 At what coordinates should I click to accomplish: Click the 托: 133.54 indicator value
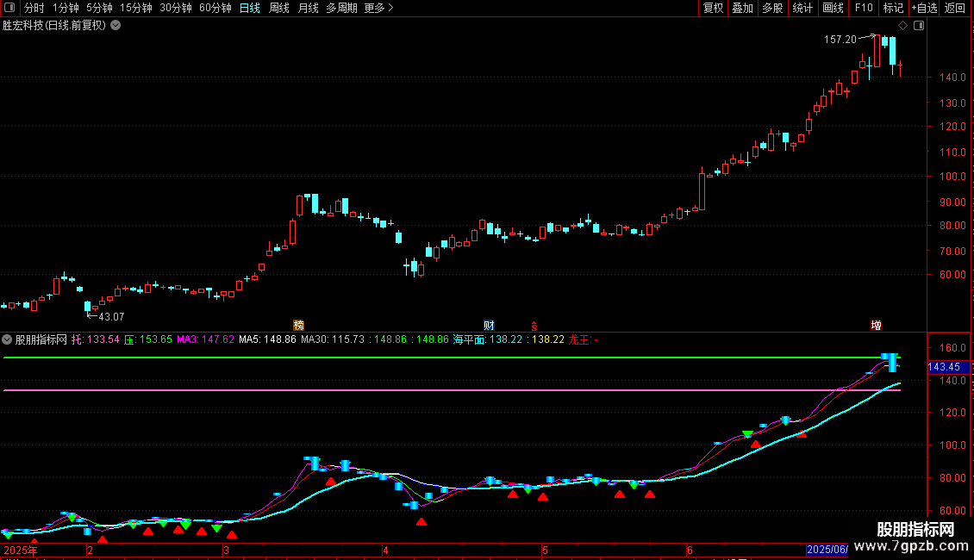point(95,339)
